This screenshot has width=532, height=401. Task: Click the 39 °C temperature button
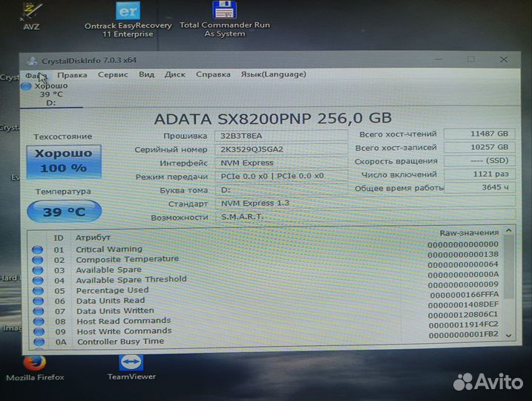[64, 211]
